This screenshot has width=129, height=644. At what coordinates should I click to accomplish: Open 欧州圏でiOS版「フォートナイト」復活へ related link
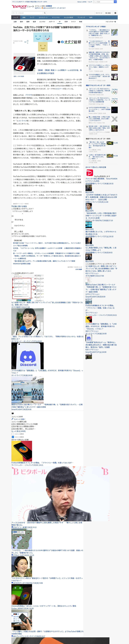tap(47, 244)
